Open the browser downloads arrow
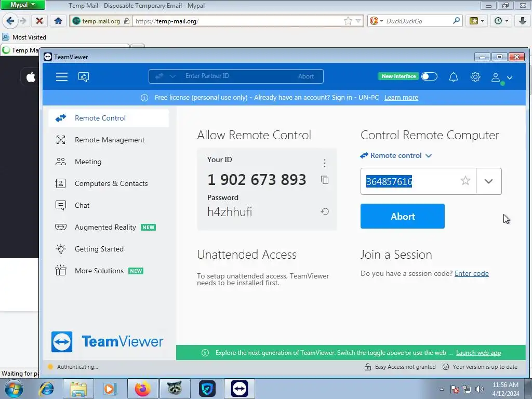 coord(523,21)
